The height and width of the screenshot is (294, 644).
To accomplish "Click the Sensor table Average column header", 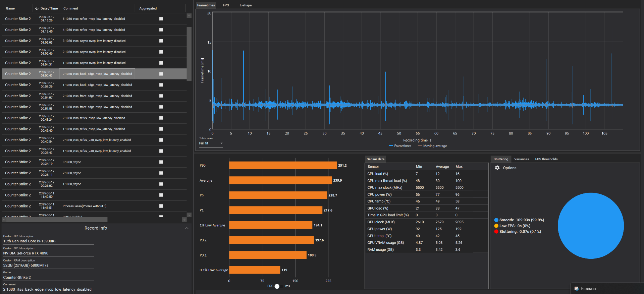I will (442, 167).
